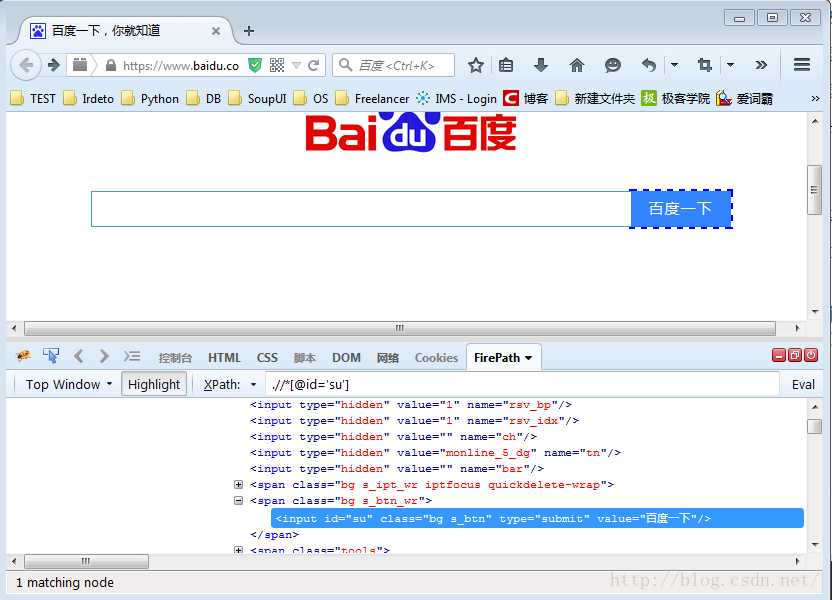Expand the span bg s_ipt_wr node
Screen dimensions: 832x600
[x=238, y=484]
